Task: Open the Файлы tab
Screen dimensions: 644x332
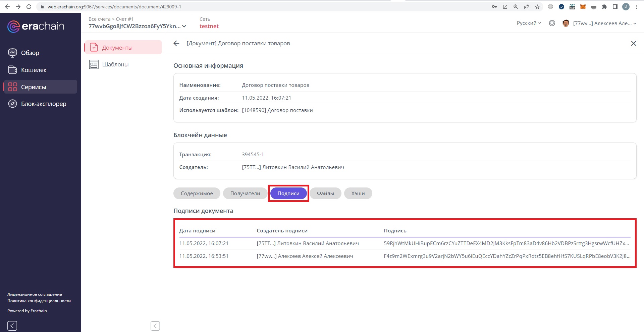Action: [325, 193]
